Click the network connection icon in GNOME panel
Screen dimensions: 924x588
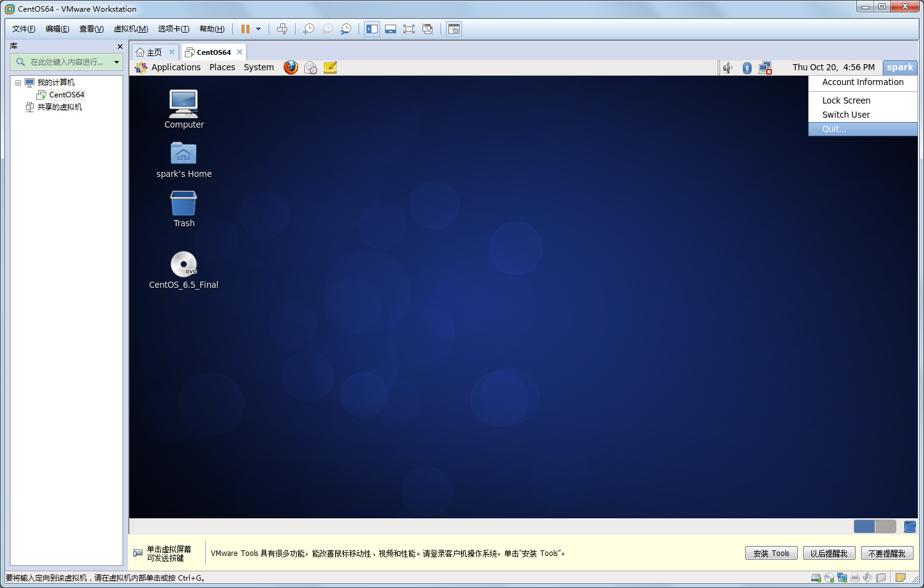click(765, 68)
